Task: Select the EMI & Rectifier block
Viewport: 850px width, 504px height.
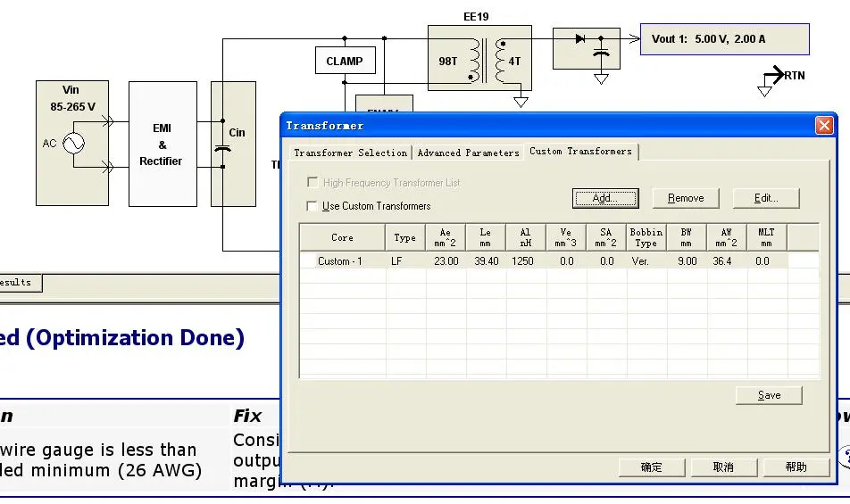Action: click(162, 144)
